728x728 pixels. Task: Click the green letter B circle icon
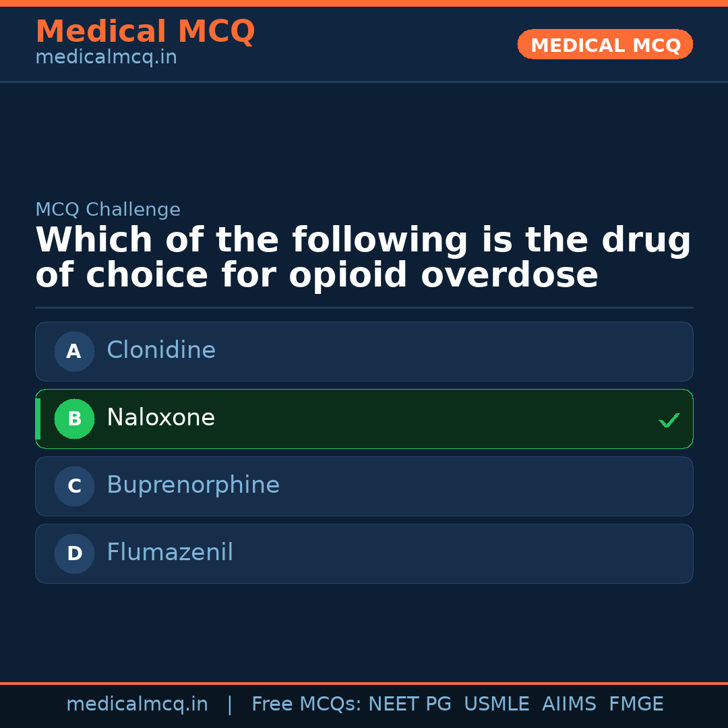click(x=74, y=419)
